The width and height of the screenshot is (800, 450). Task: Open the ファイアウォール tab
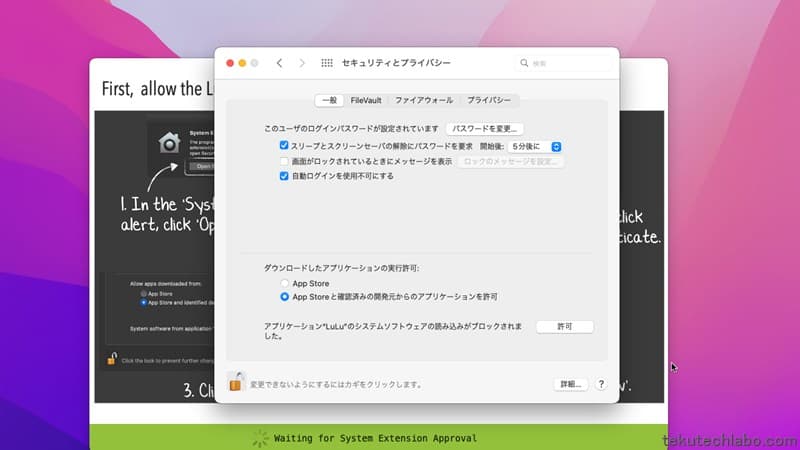[424, 100]
